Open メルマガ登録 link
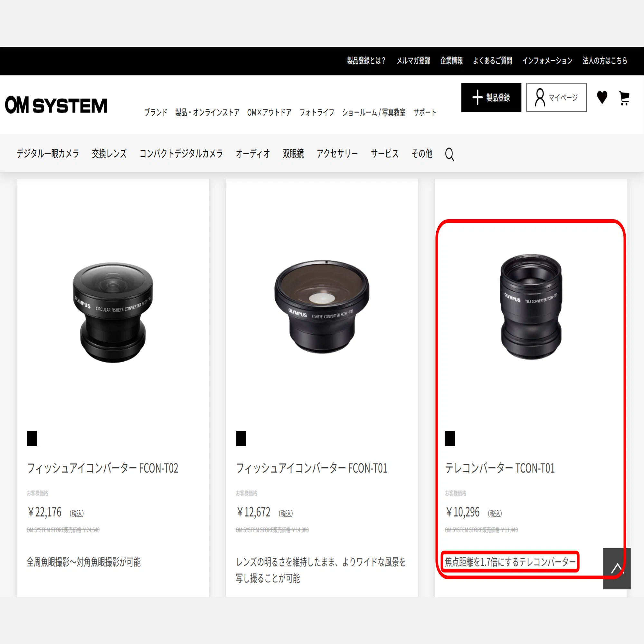The height and width of the screenshot is (644, 644). tap(413, 61)
